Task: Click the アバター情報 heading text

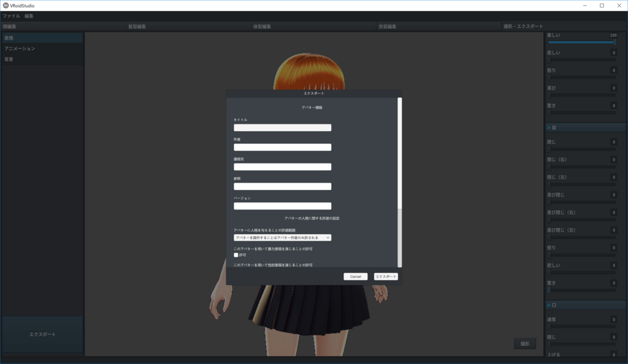Action: coord(312,108)
